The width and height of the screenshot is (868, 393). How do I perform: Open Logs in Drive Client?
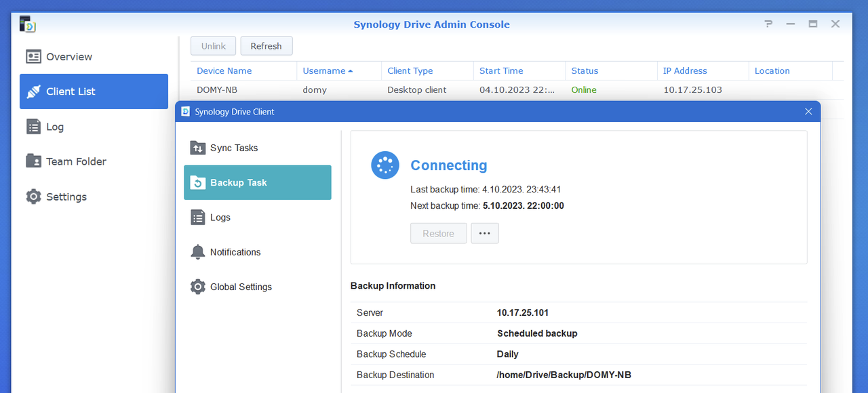tap(258, 218)
